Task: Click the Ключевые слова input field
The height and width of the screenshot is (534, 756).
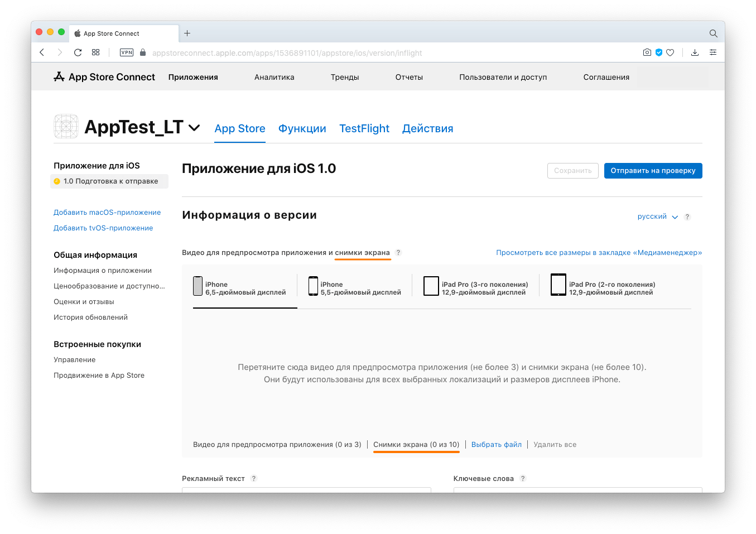Action: click(x=578, y=490)
